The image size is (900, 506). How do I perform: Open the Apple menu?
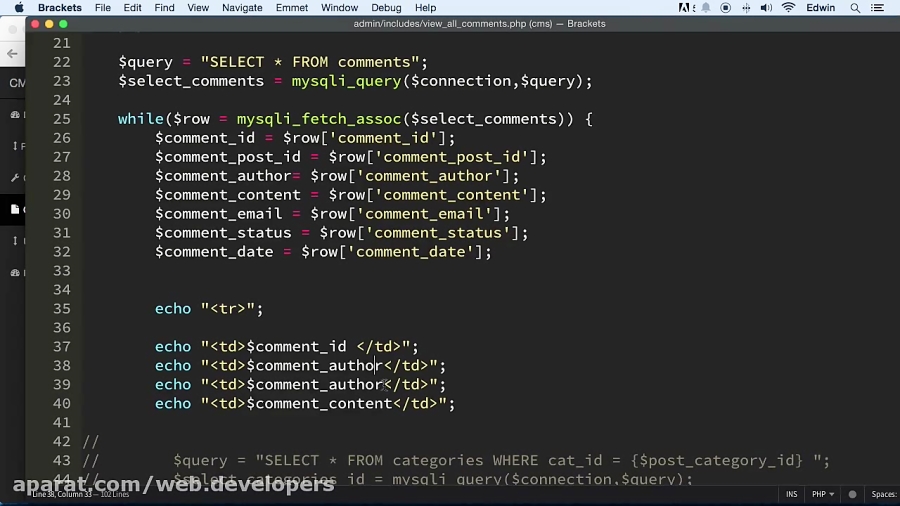click(18, 8)
